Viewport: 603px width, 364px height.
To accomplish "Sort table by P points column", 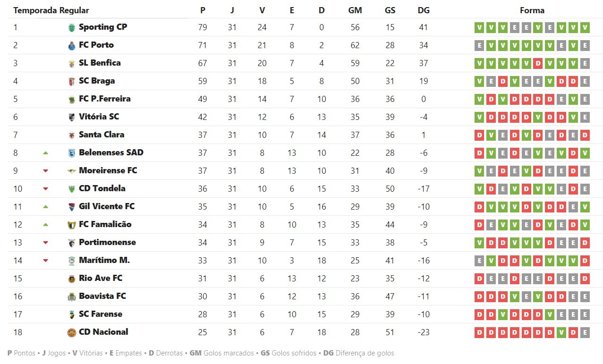I will [x=203, y=10].
